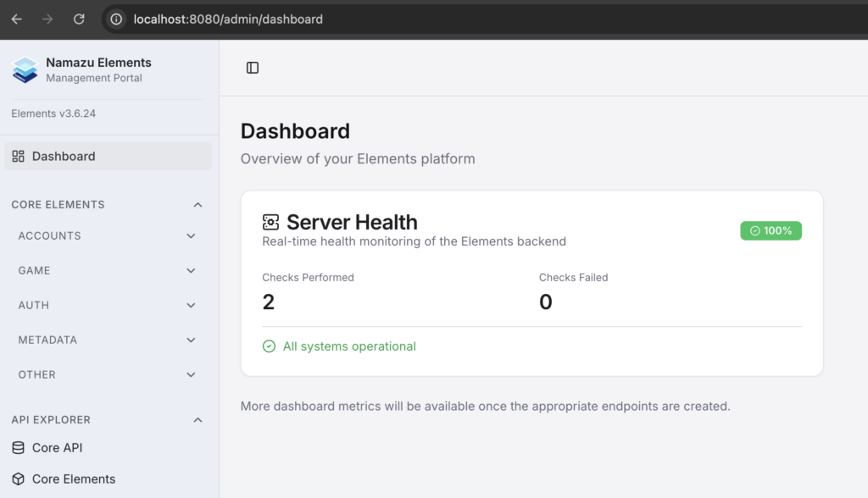Click the Core Elements cube icon
868x498 pixels.
click(18, 479)
